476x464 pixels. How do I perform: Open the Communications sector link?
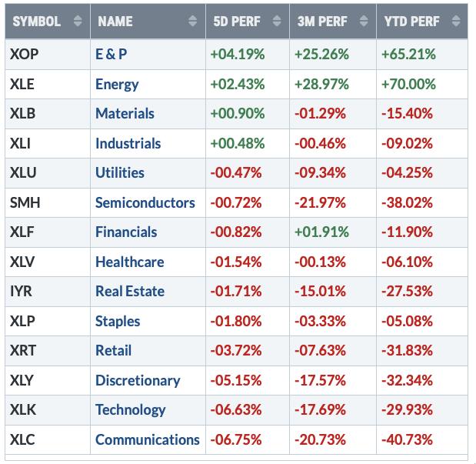pyautogui.click(x=147, y=439)
